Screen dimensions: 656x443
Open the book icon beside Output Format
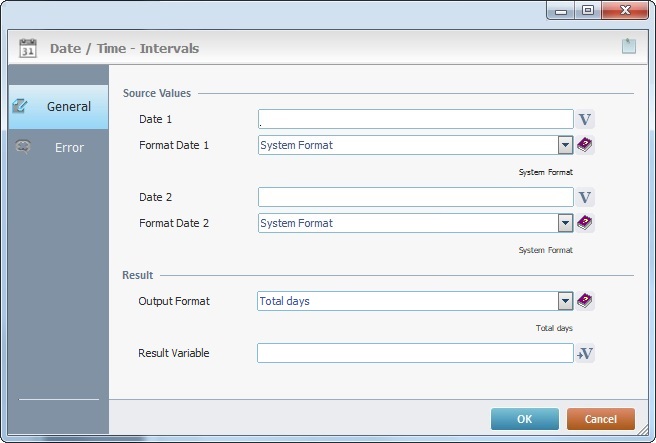click(586, 301)
